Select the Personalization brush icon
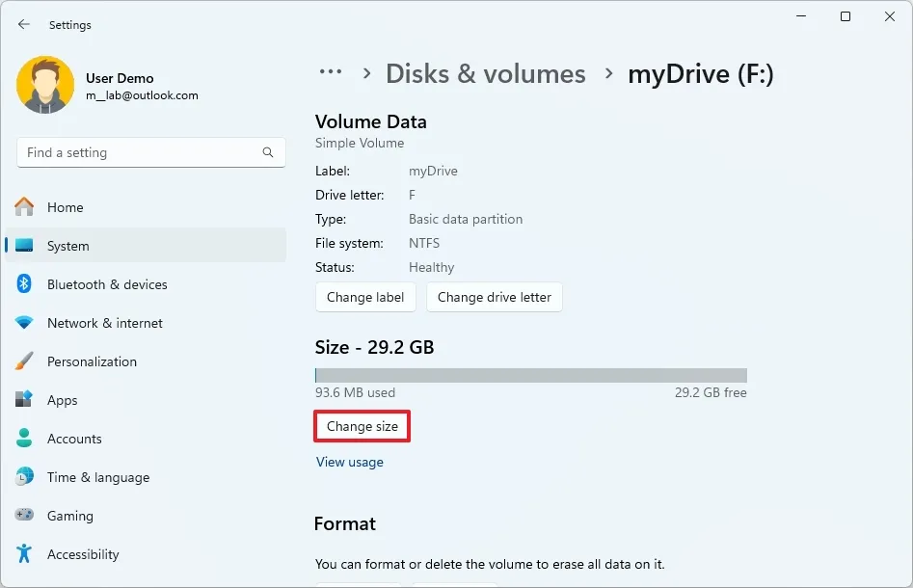 (x=26, y=361)
